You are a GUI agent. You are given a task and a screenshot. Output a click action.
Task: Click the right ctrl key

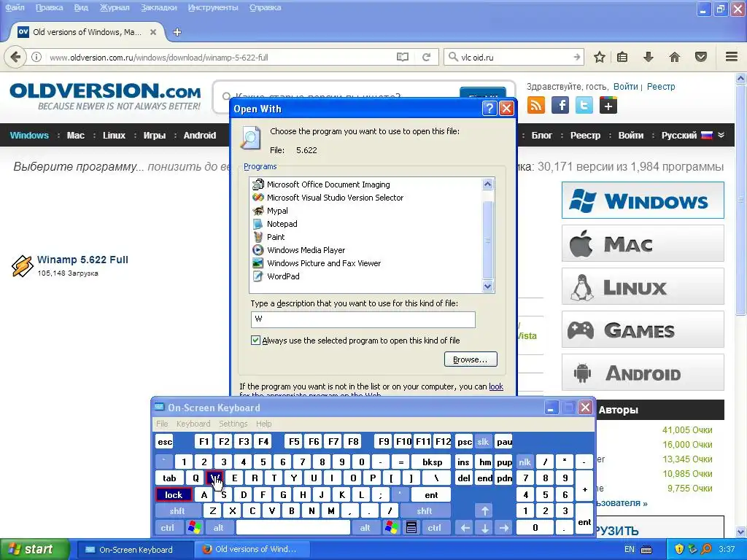click(434, 528)
